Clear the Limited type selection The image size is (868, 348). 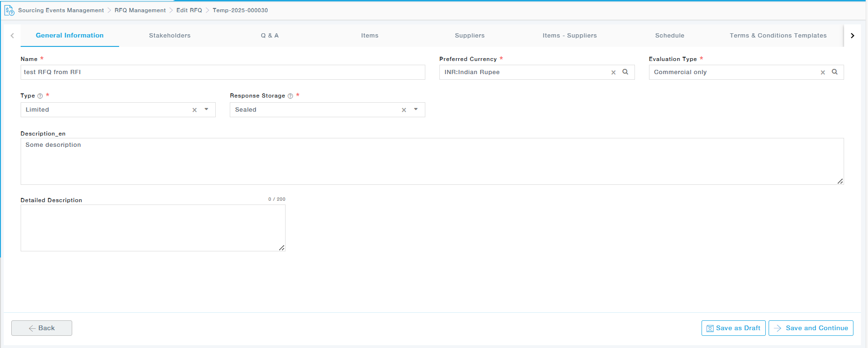point(195,110)
